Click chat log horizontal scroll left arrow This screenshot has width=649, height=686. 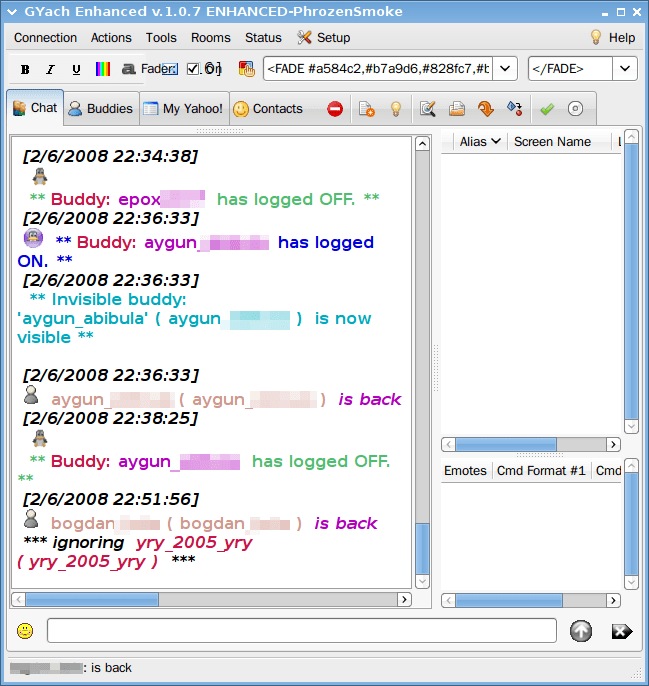coord(18,599)
